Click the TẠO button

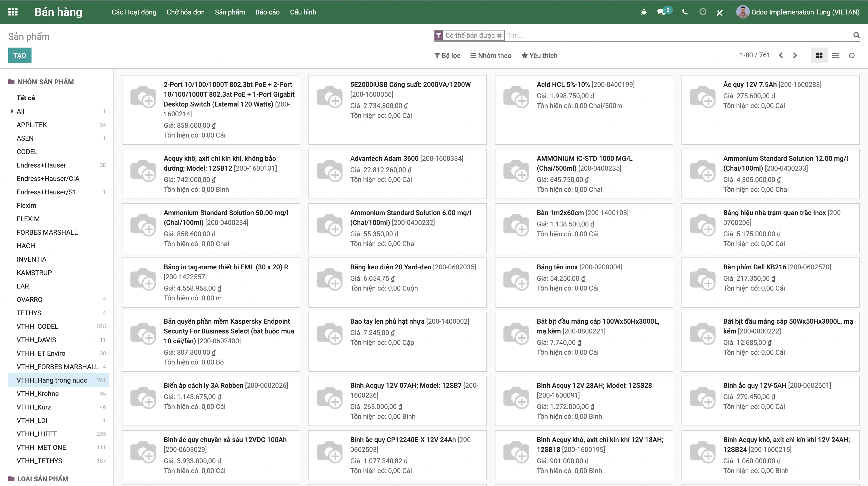click(x=20, y=55)
